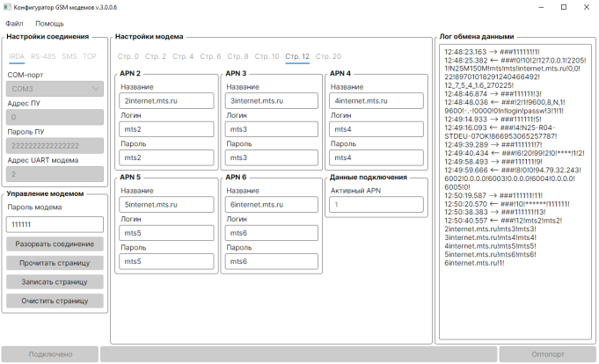This screenshot has height=364, width=599.
Task: Open modem settings tab Стр. 4
Action: pyautogui.click(x=183, y=56)
